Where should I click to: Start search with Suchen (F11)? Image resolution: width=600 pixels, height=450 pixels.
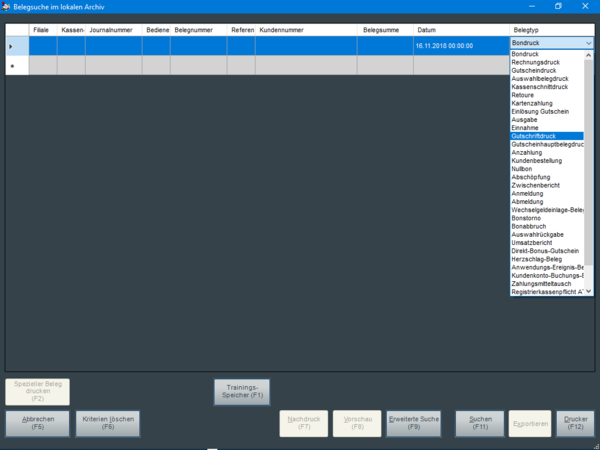479,423
